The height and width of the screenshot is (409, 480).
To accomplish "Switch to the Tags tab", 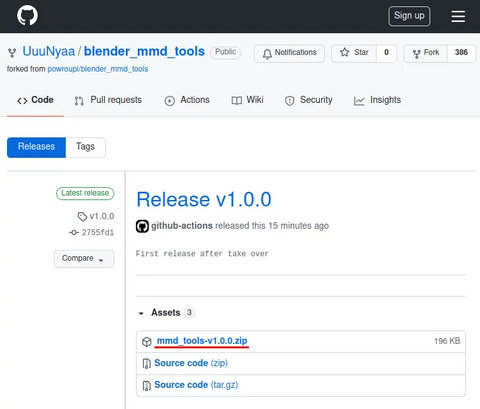I will (x=86, y=147).
